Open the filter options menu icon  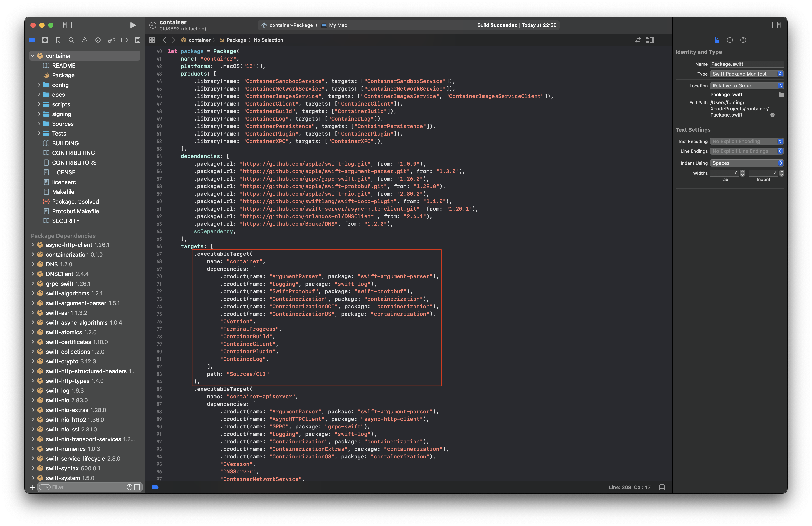(x=44, y=487)
